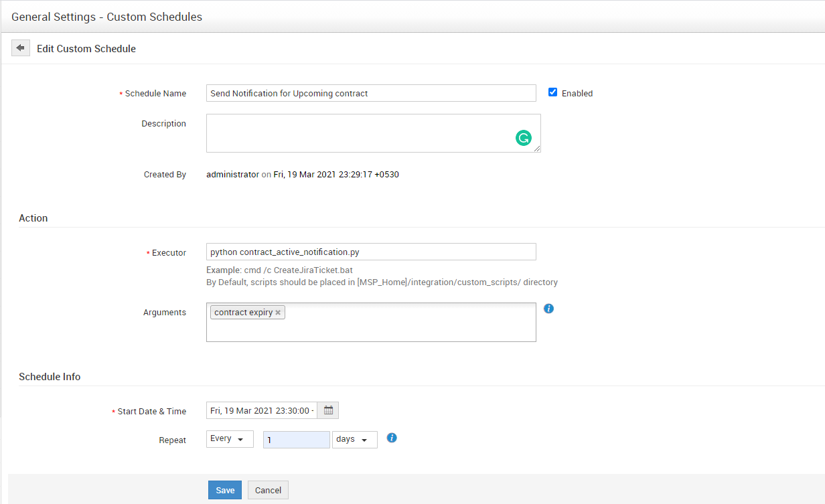Open the calendar date picker icon
The width and height of the screenshot is (825, 504).
[x=328, y=410]
